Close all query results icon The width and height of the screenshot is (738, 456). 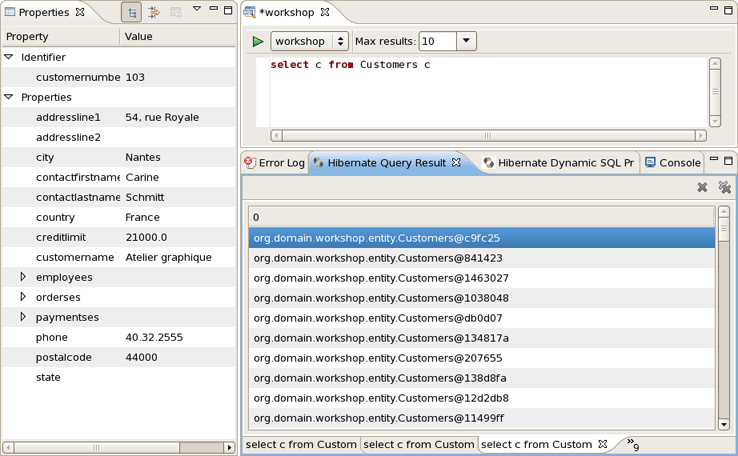[724, 187]
